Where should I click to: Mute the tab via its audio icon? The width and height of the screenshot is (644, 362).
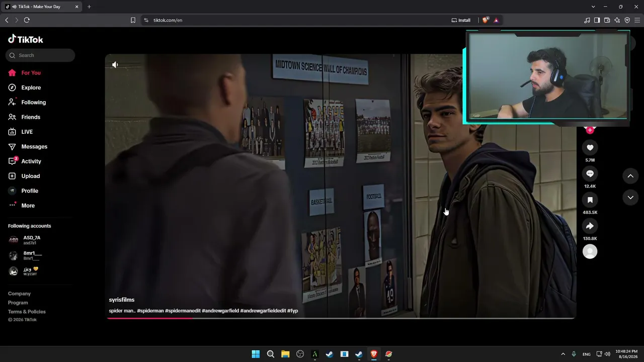tap(14, 7)
